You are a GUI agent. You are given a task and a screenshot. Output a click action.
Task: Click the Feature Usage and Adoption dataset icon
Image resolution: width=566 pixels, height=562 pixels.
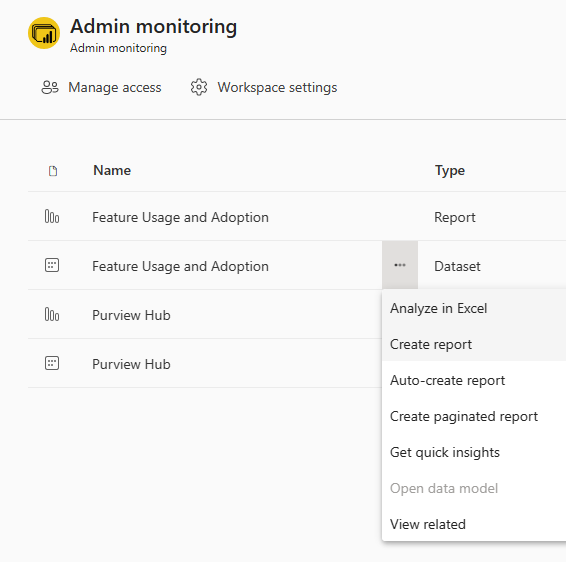(x=52, y=265)
